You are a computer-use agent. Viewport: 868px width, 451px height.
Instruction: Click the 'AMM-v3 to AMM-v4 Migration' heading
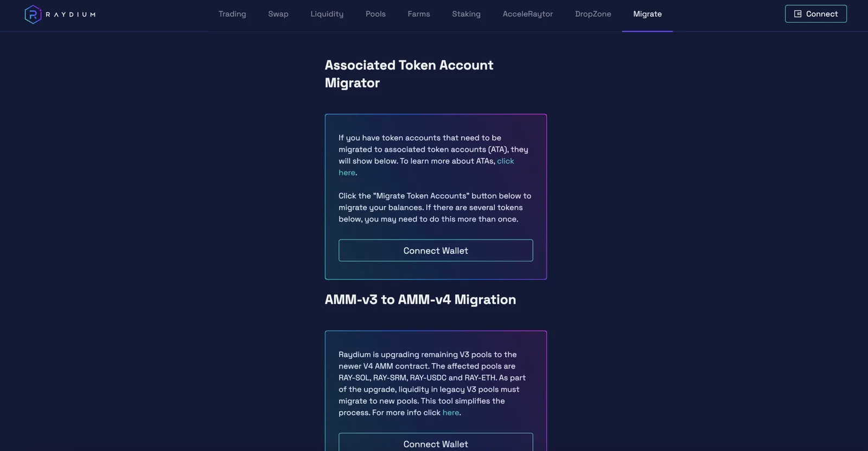(420, 300)
